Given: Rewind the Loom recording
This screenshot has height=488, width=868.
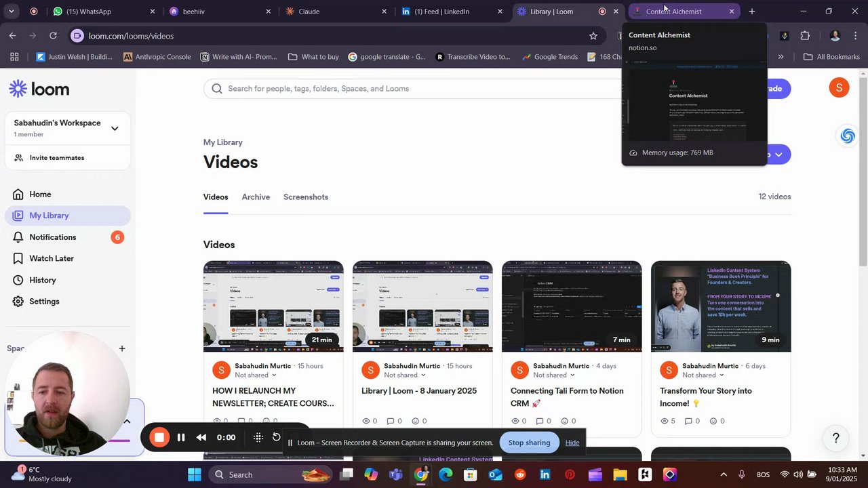Looking at the screenshot, I should click(x=201, y=437).
